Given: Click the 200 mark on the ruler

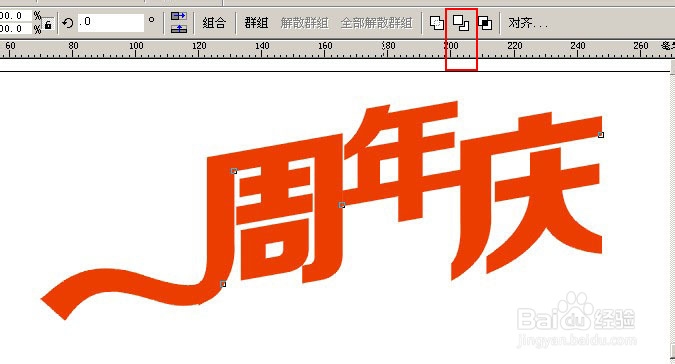Looking at the screenshot, I should [451, 46].
